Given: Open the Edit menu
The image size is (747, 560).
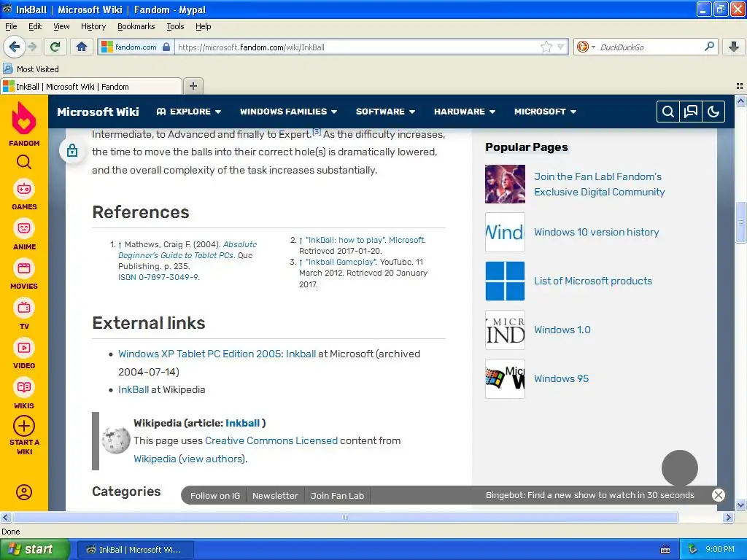Looking at the screenshot, I should tap(35, 26).
